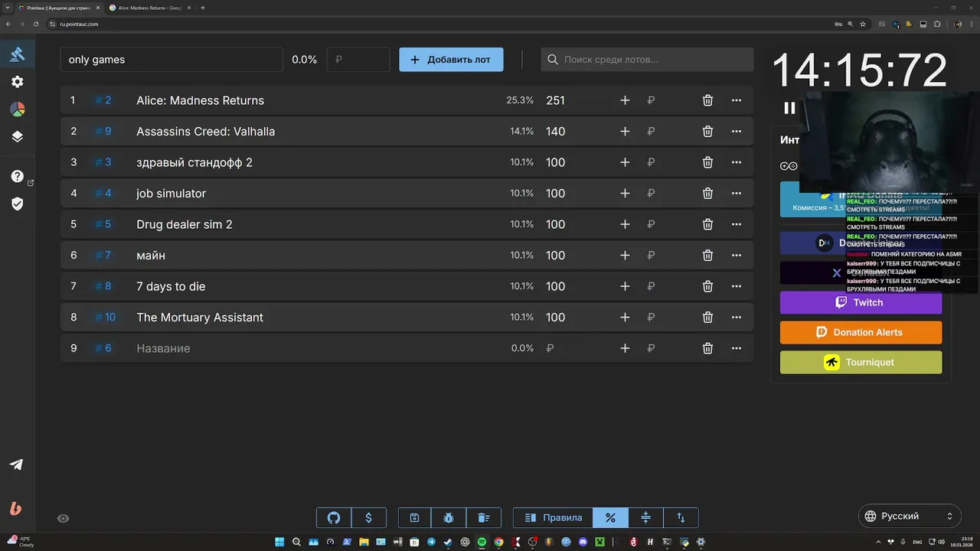Click the shield check sidebar icon
Screen dimensions: 980x551
point(17,204)
